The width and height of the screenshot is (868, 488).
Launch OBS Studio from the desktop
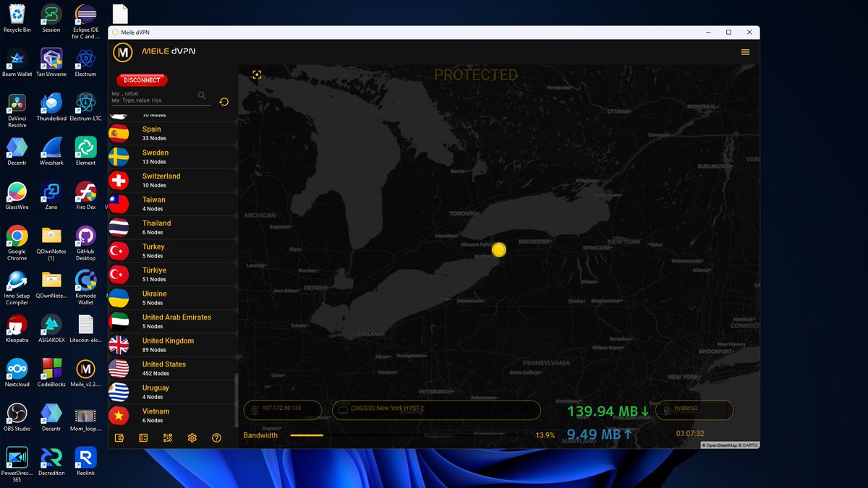17,416
